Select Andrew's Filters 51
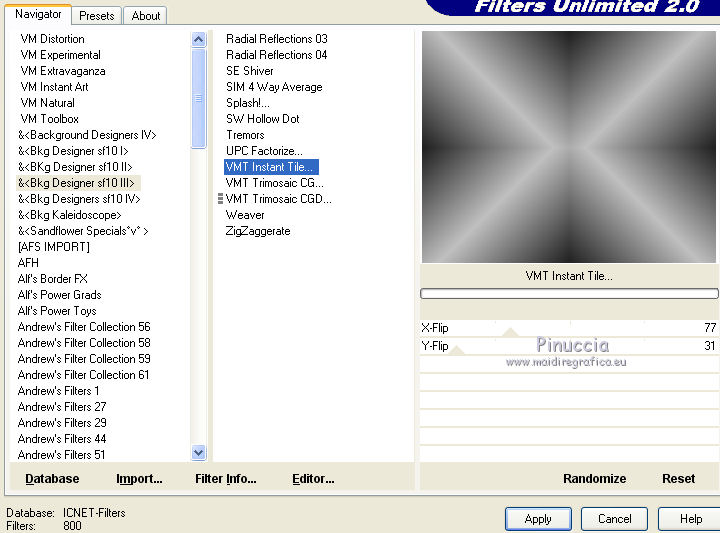This screenshot has height=533, width=720. click(x=62, y=455)
